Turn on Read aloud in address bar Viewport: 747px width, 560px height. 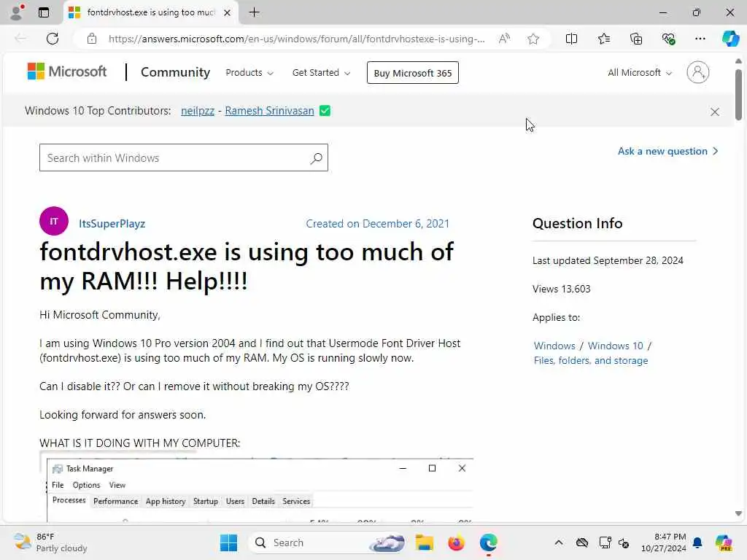505,39
